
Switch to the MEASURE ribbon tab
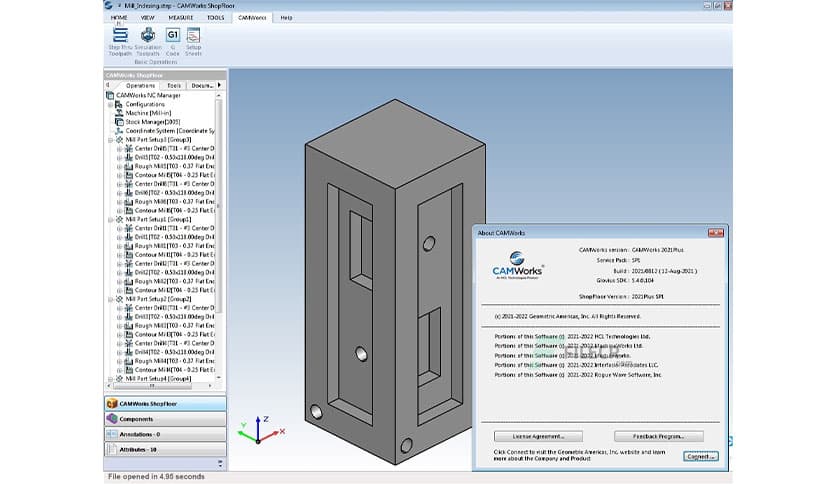coord(181,18)
